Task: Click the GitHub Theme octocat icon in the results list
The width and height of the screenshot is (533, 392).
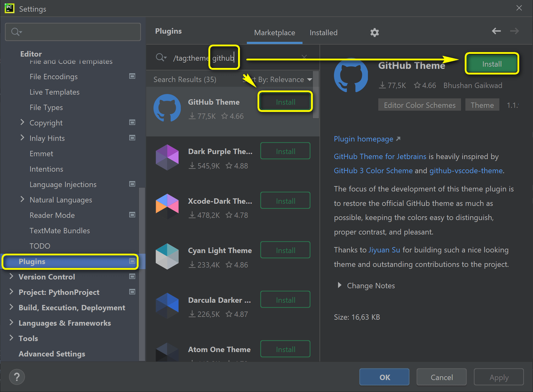Action: point(167,108)
